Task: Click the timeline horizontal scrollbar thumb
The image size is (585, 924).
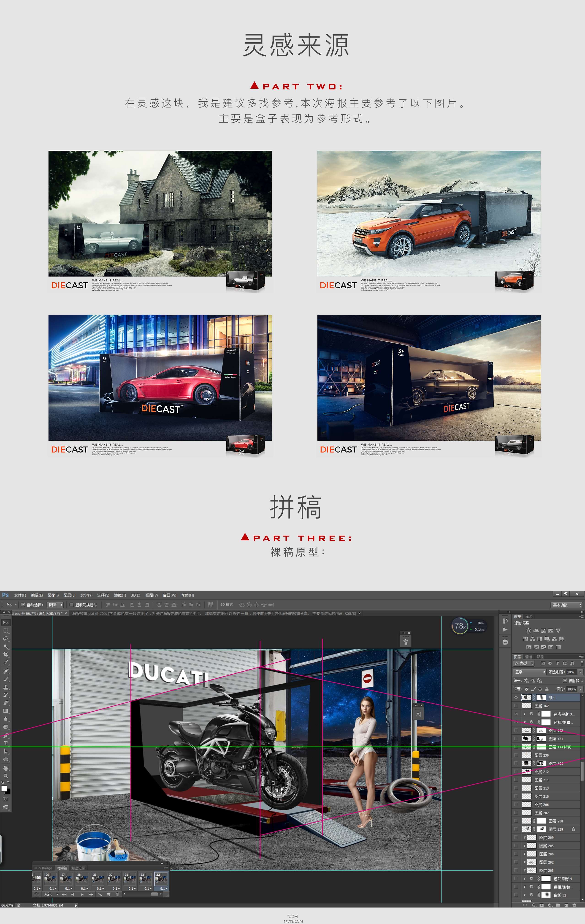Action: (x=154, y=894)
